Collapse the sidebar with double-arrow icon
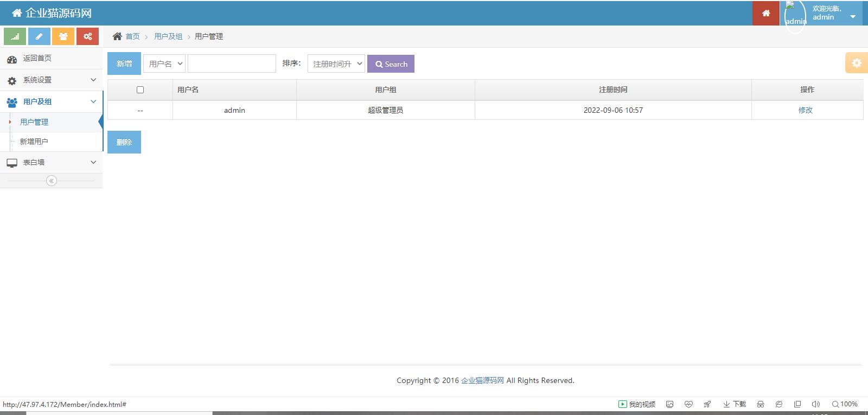This screenshot has width=868, height=415. (52, 181)
